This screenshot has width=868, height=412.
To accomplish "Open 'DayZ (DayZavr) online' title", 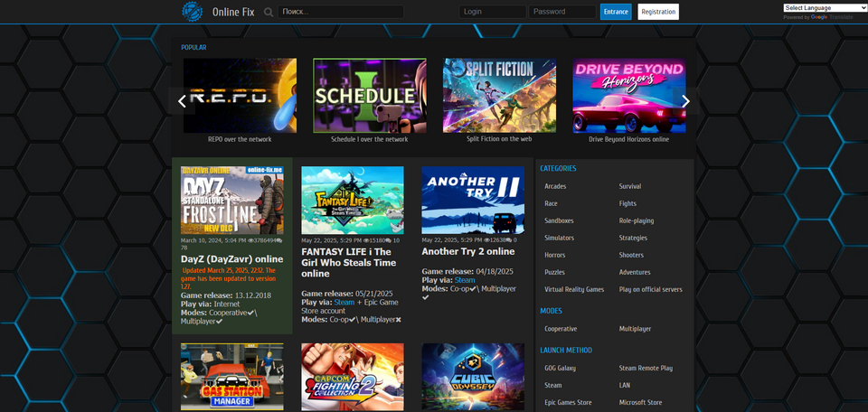I will [x=232, y=258].
